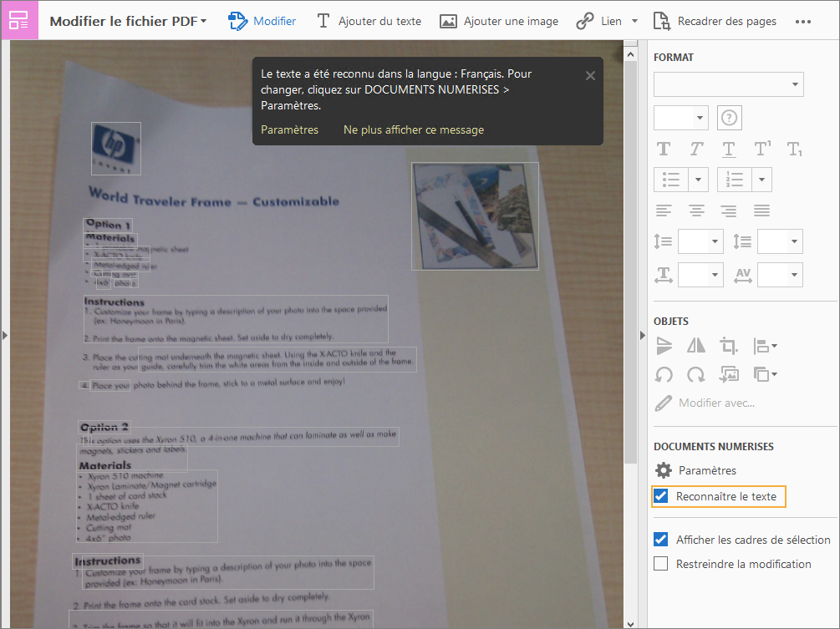Dismiss the language recognition notification
The height and width of the screenshot is (629, 840).
(x=590, y=75)
